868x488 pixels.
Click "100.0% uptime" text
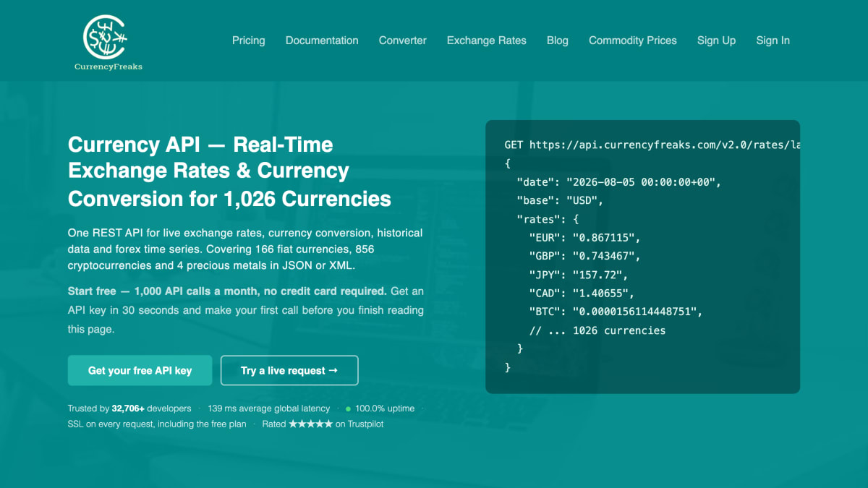pos(385,408)
